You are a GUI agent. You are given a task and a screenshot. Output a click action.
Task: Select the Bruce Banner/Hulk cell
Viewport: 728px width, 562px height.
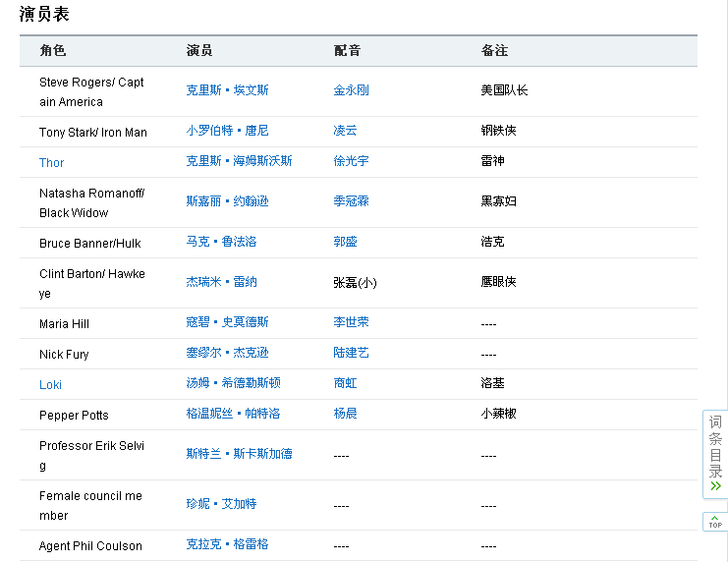click(x=90, y=244)
